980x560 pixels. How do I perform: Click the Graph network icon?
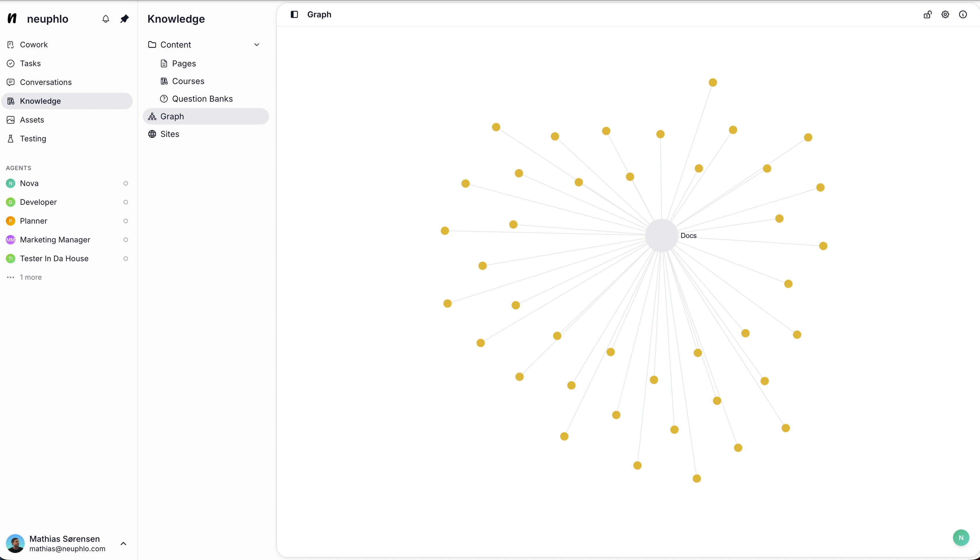point(152,117)
